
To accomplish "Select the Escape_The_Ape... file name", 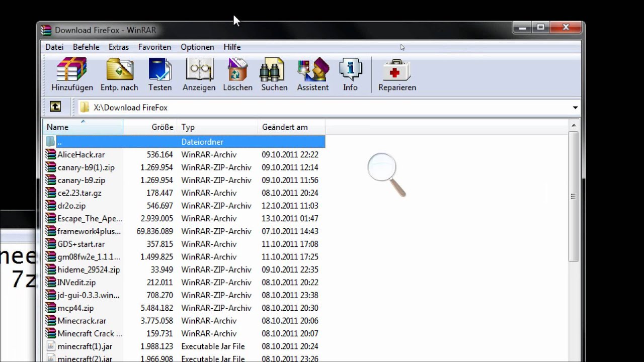I will coord(90,218).
